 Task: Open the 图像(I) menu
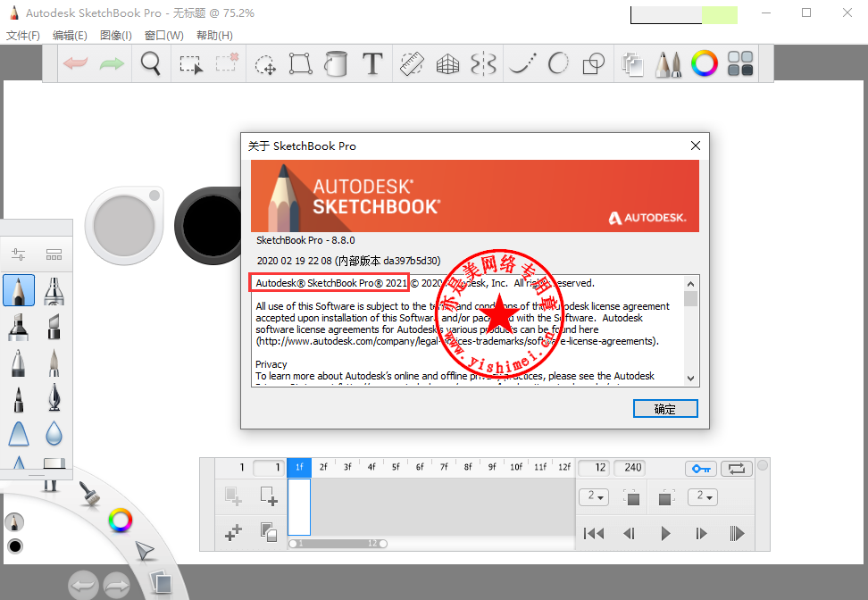point(116,36)
